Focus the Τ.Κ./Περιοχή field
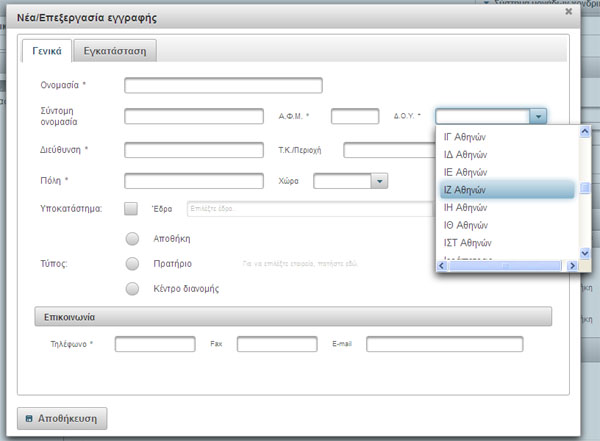The width and height of the screenshot is (600, 441). click(x=390, y=150)
